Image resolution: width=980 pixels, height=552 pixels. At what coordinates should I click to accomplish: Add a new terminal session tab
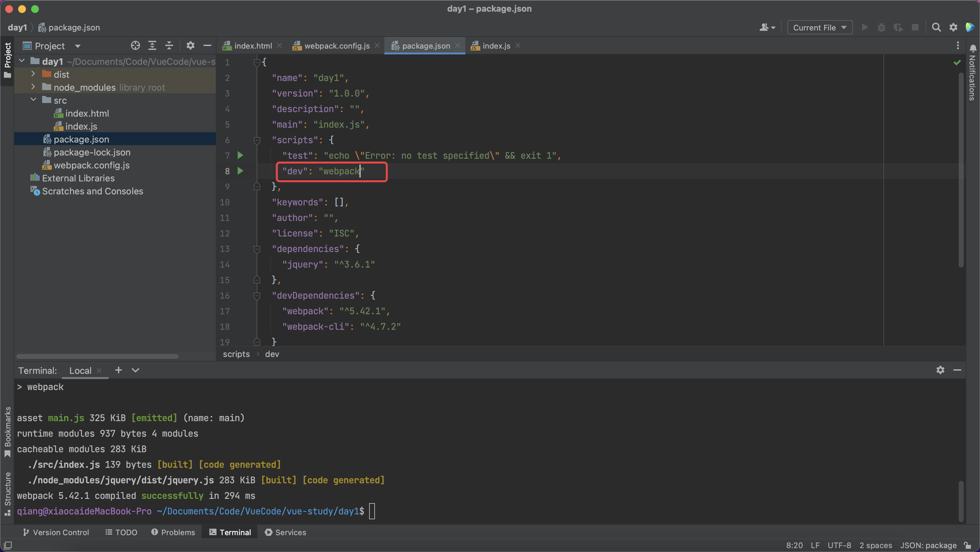tap(119, 370)
